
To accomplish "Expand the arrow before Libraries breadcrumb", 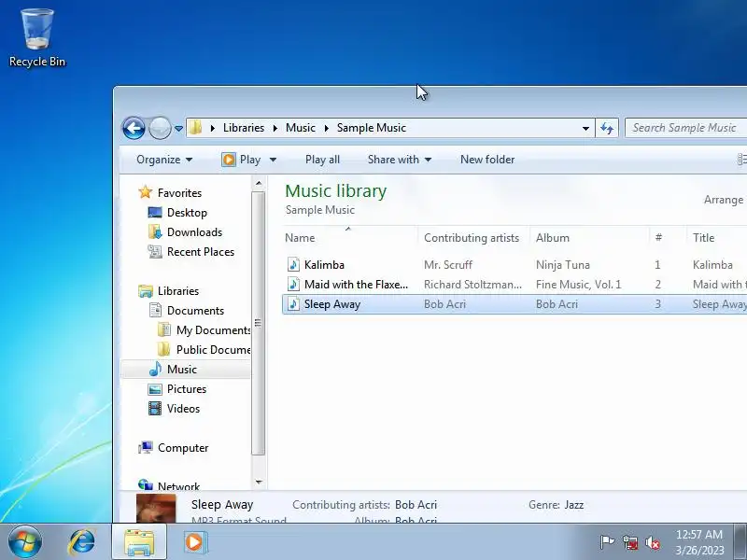I will pyautogui.click(x=213, y=128).
